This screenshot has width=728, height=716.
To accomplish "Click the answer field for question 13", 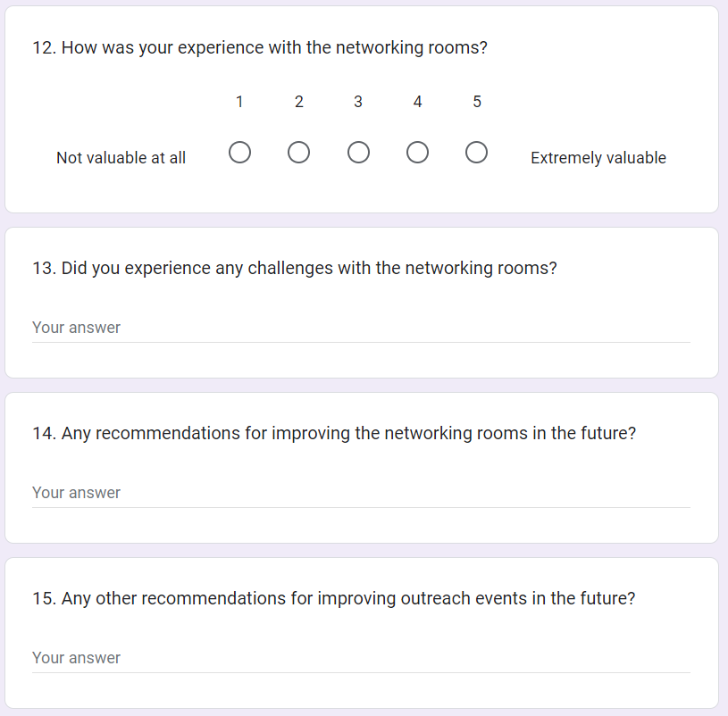I will point(361,328).
